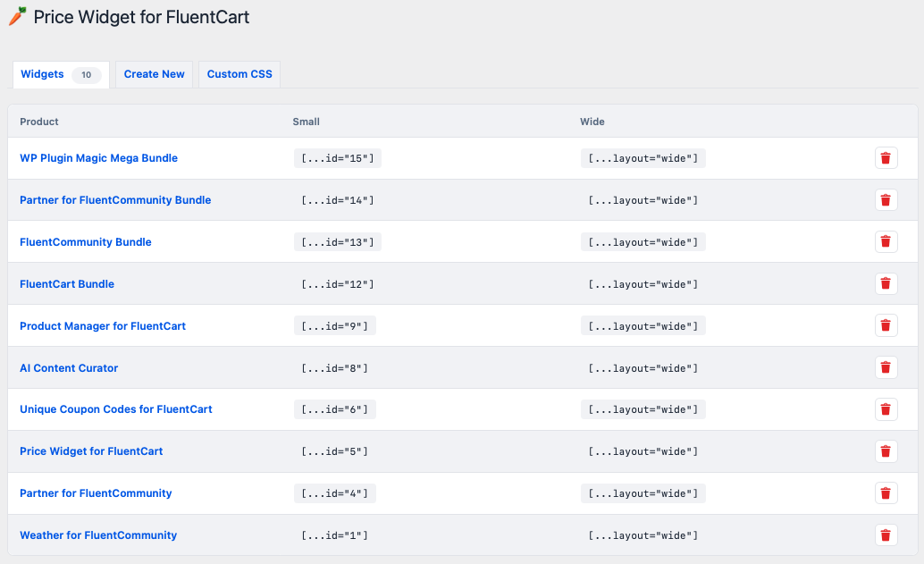Viewport: 924px width, 564px height.
Task: Open the Partner for FluentCommunity link
Action: (x=96, y=492)
